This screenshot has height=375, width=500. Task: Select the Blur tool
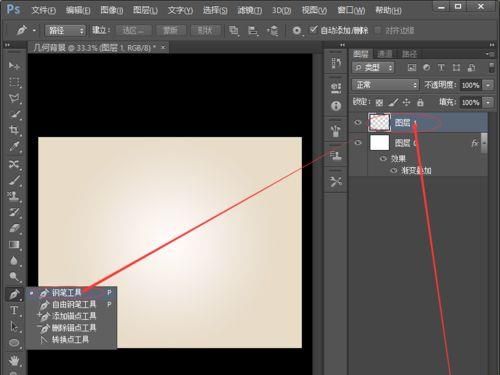click(14, 261)
